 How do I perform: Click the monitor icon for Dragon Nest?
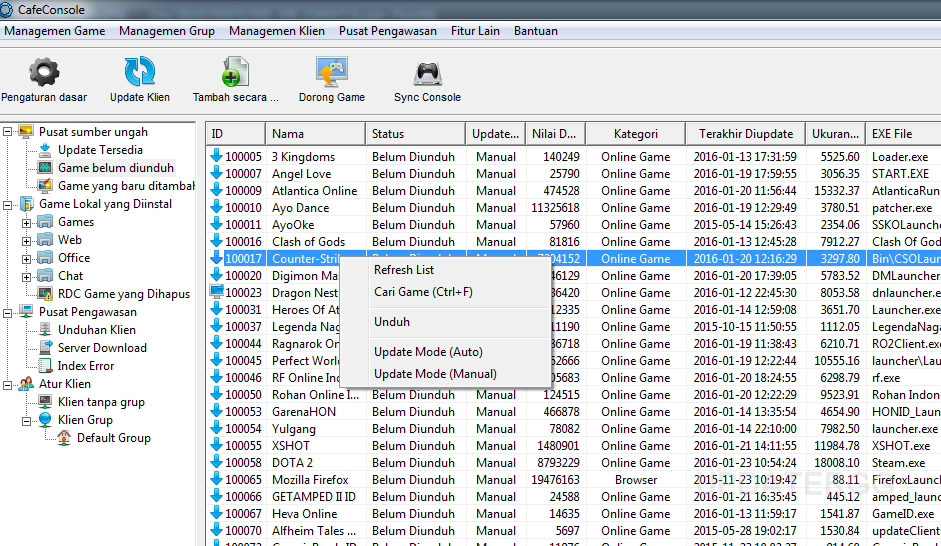pos(217,292)
